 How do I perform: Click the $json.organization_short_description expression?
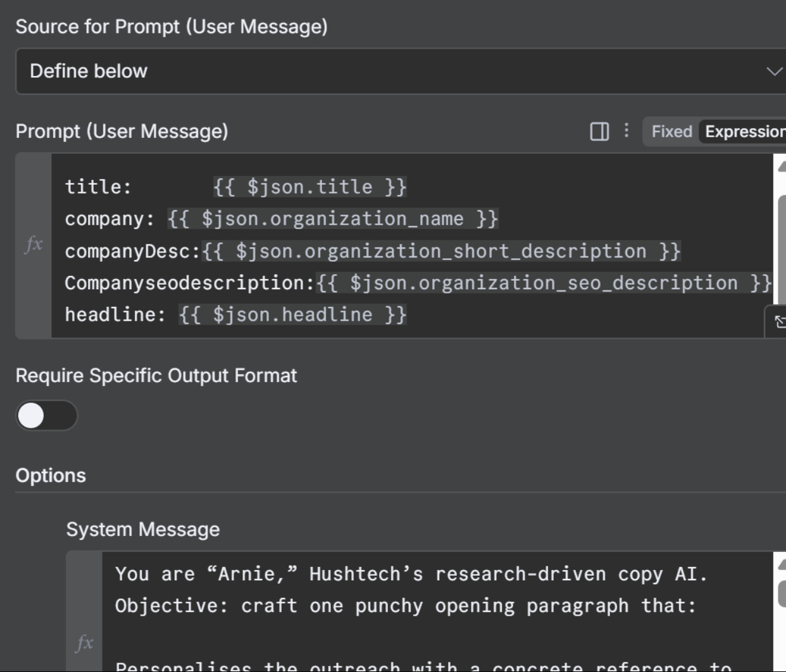(x=441, y=251)
